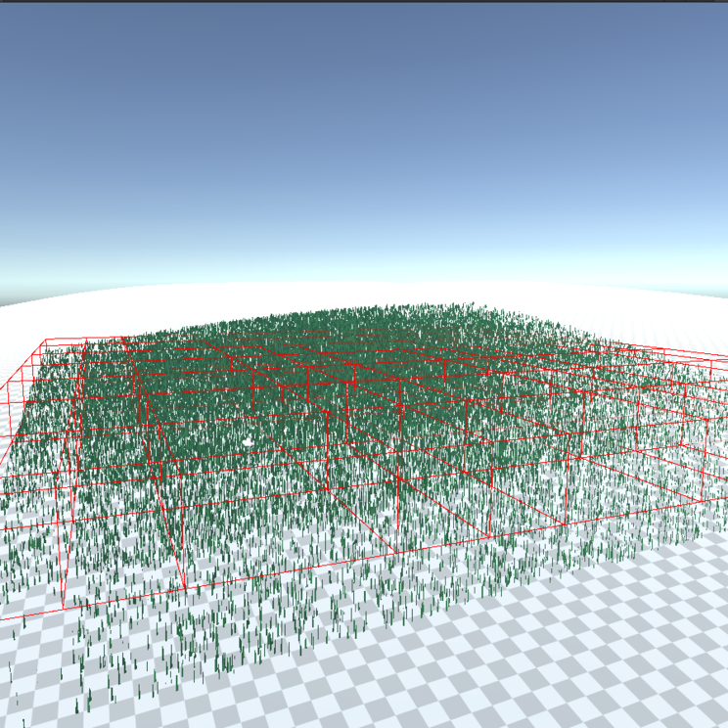
Task: Click the small white object in the grass
Action: 249,442
